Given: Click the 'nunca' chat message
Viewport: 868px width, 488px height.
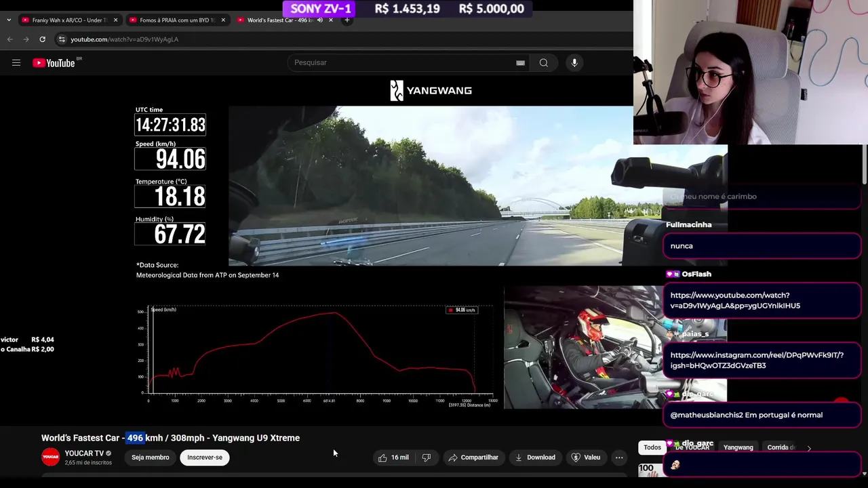Looking at the screenshot, I should pos(682,246).
